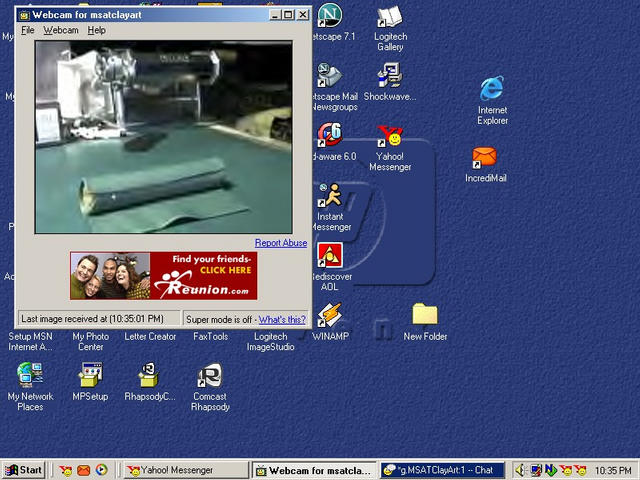Click the first Yahoo Messenger tray icon

pyautogui.click(x=566, y=471)
